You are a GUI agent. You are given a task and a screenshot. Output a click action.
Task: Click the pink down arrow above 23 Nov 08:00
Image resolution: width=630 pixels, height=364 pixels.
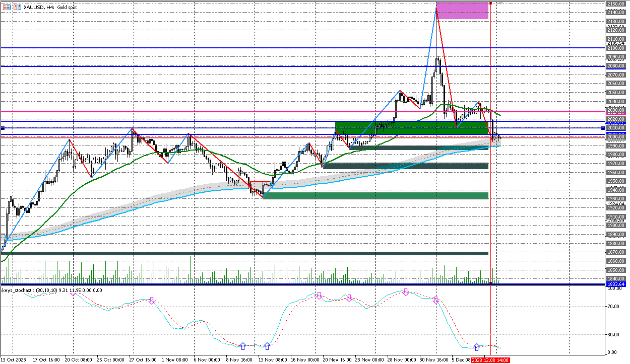tap(349, 298)
